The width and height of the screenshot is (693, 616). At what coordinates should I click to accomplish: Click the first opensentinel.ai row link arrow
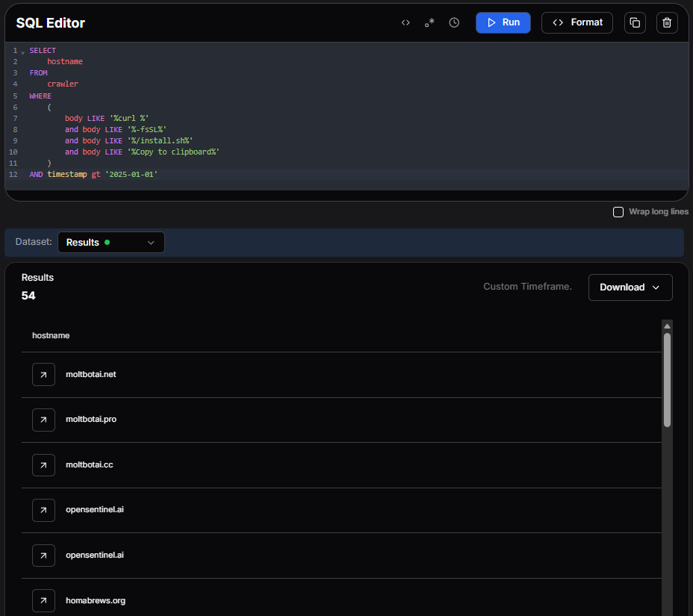point(43,510)
